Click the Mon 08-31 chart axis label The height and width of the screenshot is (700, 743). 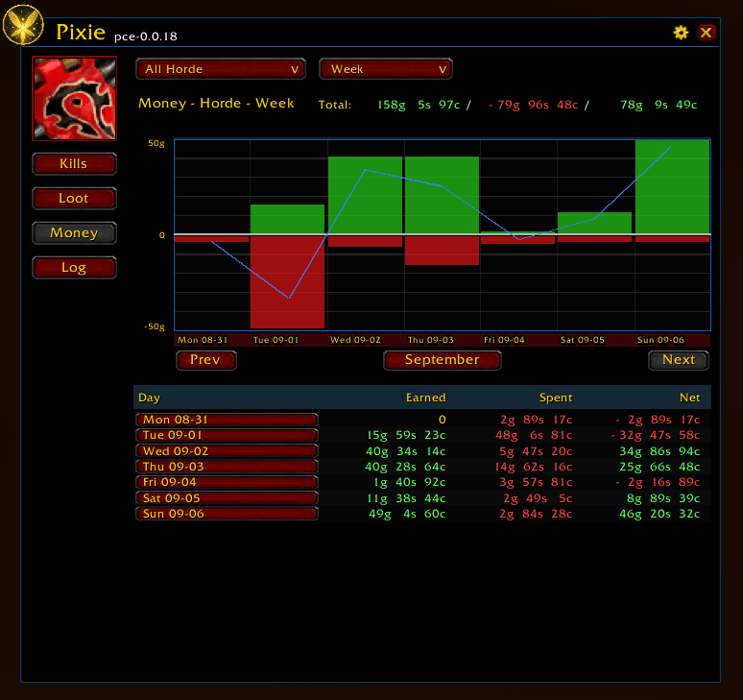coord(203,340)
